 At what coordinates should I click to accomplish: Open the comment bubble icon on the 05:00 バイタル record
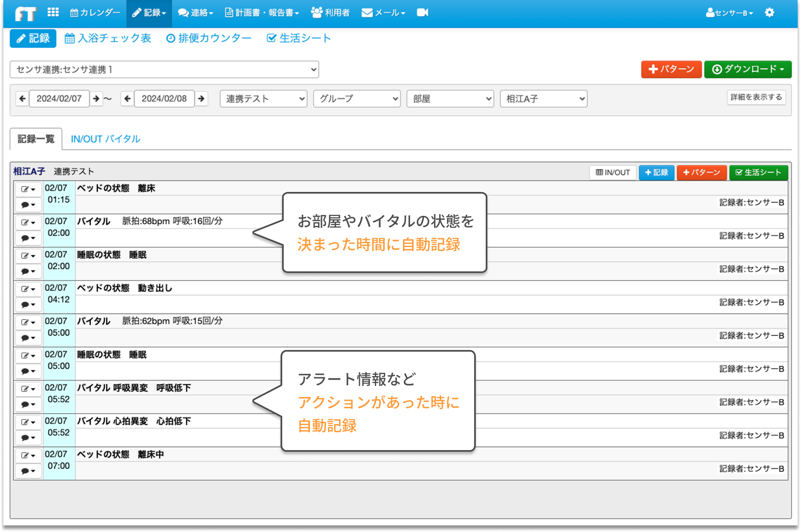click(28, 338)
